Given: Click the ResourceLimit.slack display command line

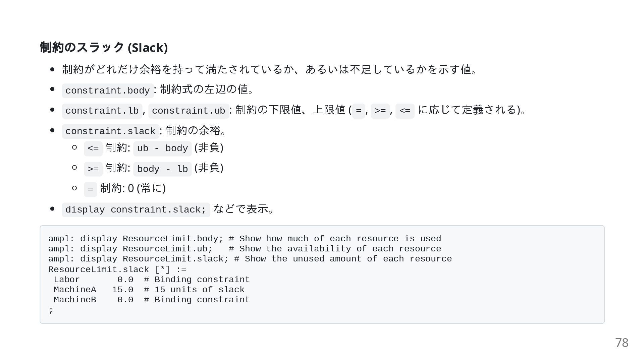Looking at the screenshot, I should 250,259.
